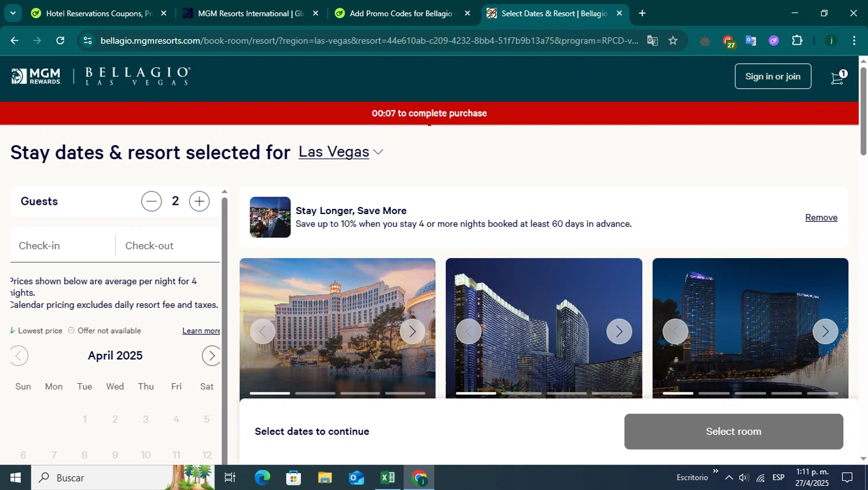The height and width of the screenshot is (490, 868).
Task: Click the MGM Rewards logo
Action: (x=36, y=76)
